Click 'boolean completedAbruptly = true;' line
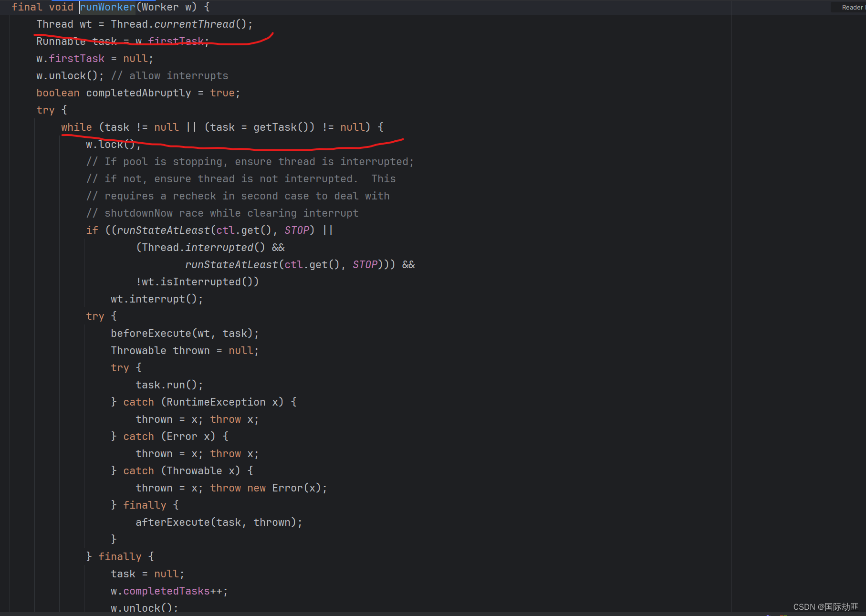The image size is (866, 616). click(x=138, y=93)
